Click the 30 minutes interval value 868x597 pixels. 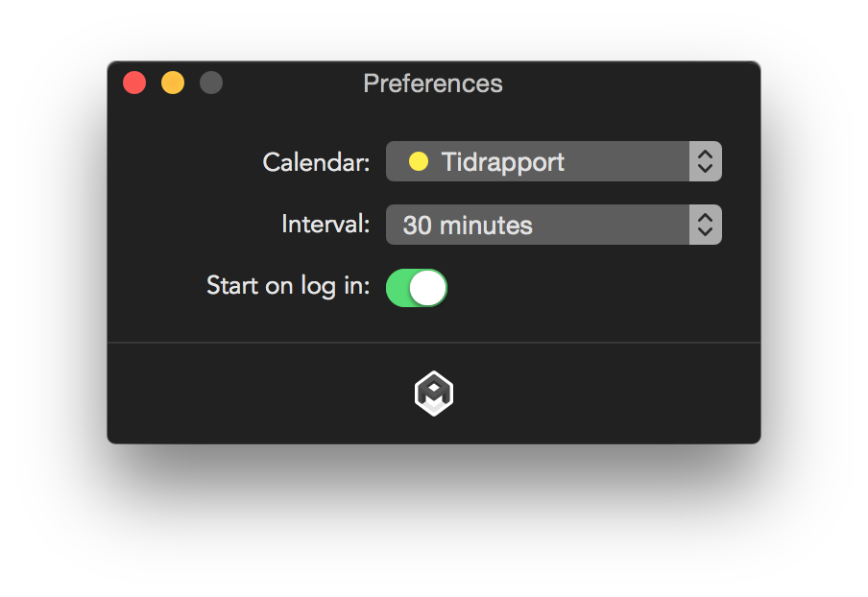point(468,226)
